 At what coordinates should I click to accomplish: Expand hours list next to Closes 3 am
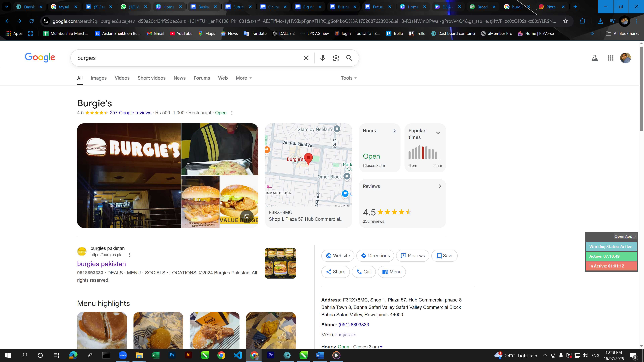pyautogui.click(x=381, y=347)
